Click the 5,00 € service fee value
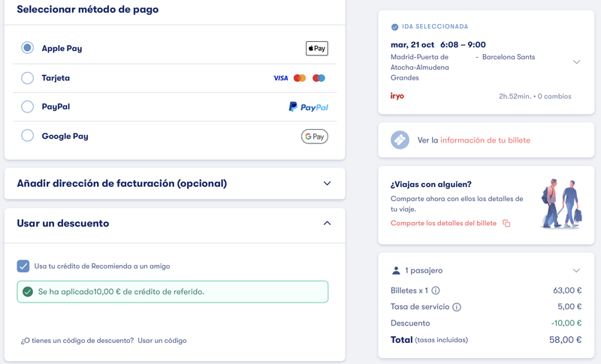Screen dimensions: 601x364 pyautogui.click(x=569, y=307)
